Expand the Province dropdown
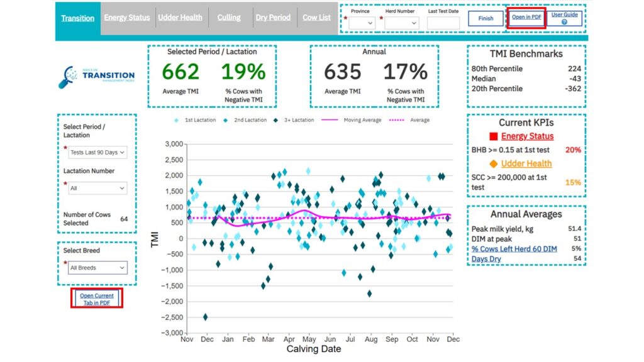This screenshot has width=644, height=362. pyautogui.click(x=362, y=23)
